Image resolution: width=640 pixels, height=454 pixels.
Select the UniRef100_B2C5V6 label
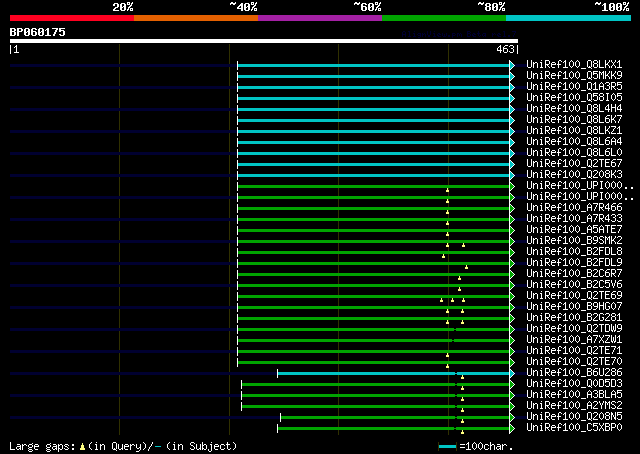pyautogui.click(x=574, y=285)
